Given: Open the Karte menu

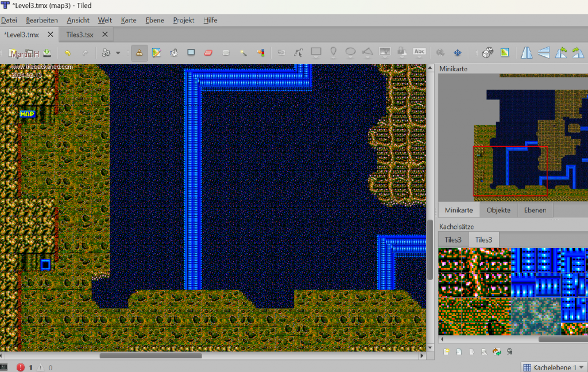Looking at the screenshot, I should pyautogui.click(x=128, y=20).
